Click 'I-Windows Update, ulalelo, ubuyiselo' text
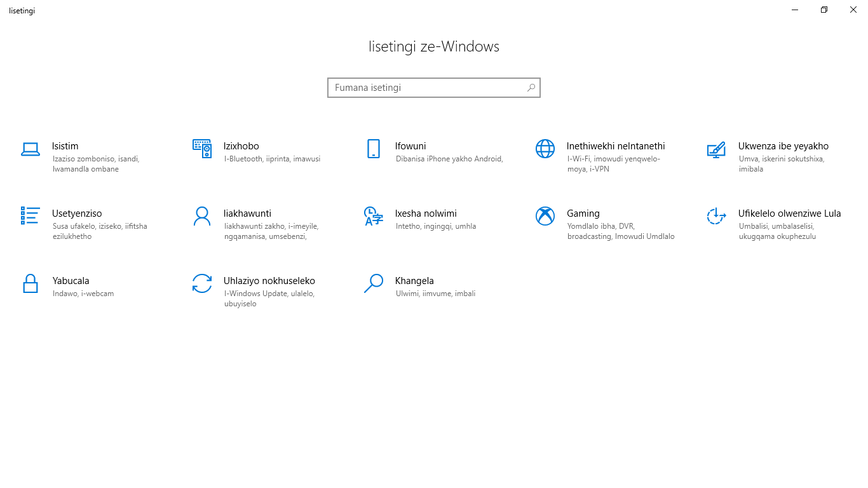 tap(269, 299)
